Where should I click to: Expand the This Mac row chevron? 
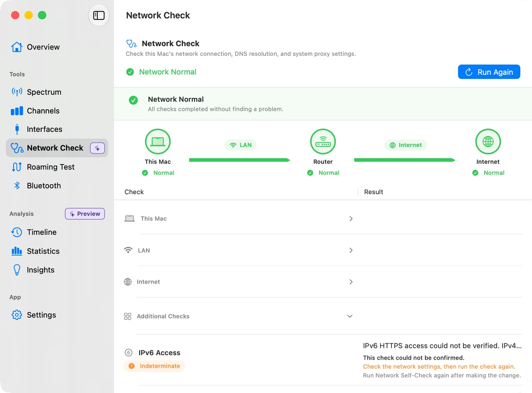[351, 219]
